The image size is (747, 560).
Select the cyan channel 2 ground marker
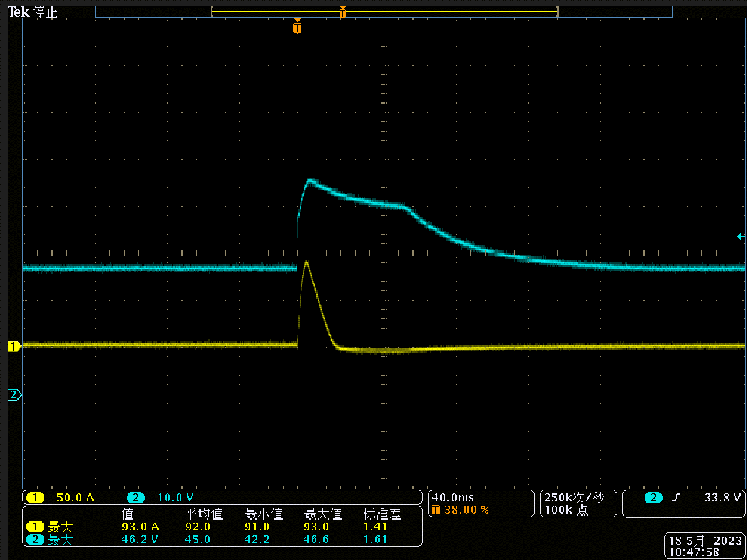coord(13,395)
